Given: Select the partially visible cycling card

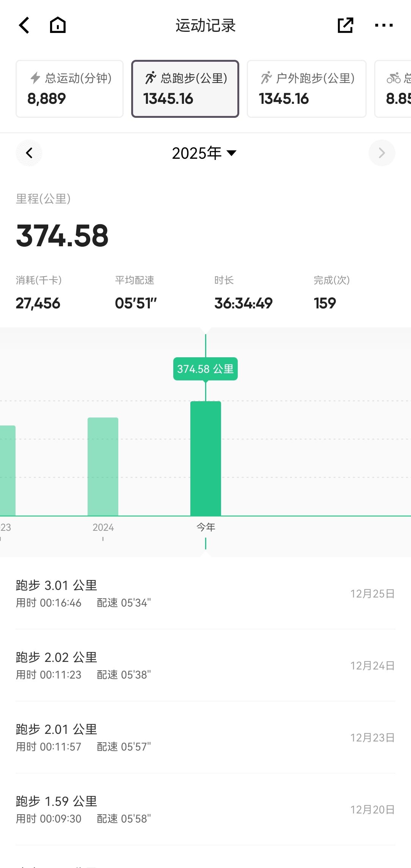Looking at the screenshot, I should [x=394, y=89].
